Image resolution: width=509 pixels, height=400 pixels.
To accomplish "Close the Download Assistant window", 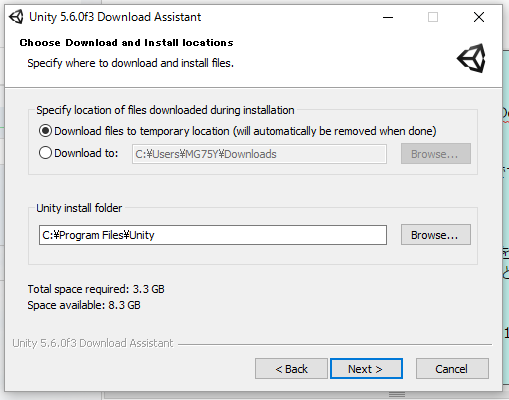I will (479, 17).
